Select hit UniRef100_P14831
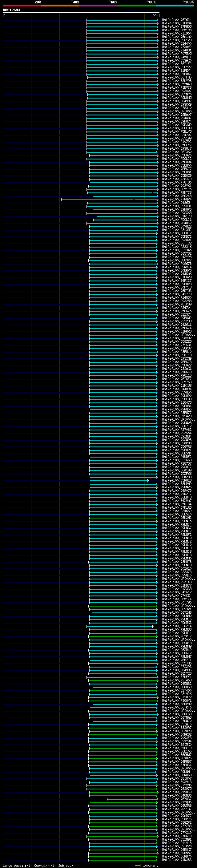This screenshot has height=868, width=197. click(176, 50)
